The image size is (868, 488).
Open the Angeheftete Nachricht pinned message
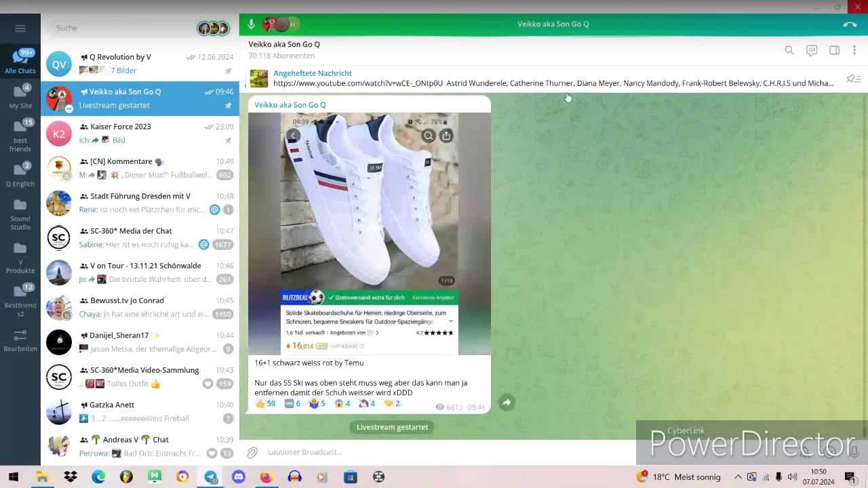tap(542, 78)
